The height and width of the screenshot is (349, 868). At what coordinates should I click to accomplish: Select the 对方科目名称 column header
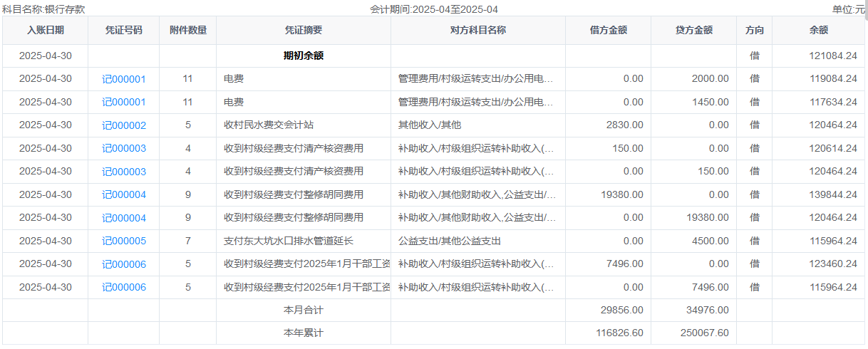pos(477,31)
